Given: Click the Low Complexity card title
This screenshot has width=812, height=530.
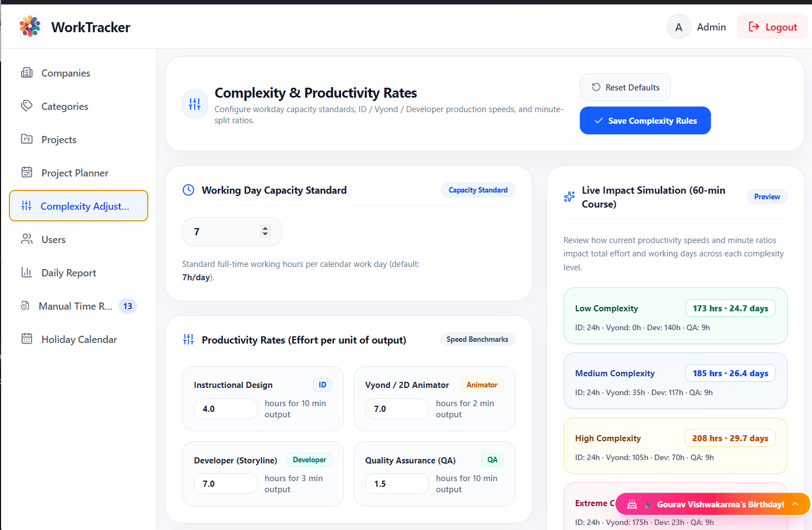Looking at the screenshot, I should coord(607,309).
